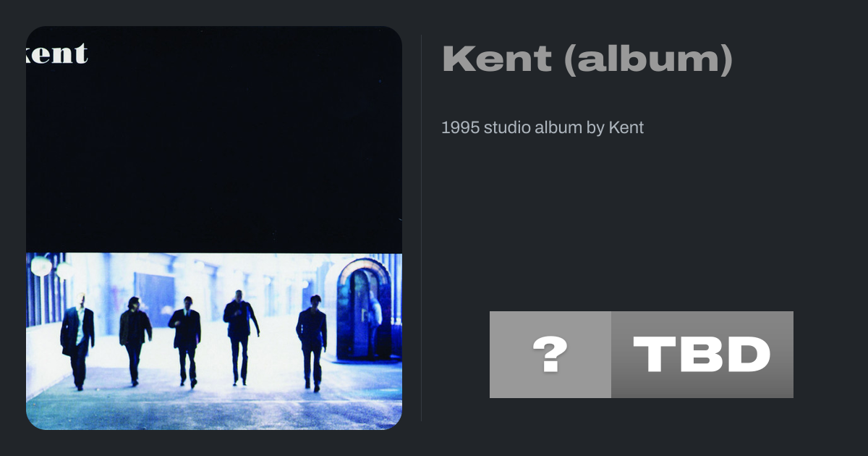
Task: Click the kent logo on cover
Action: (x=57, y=53)
